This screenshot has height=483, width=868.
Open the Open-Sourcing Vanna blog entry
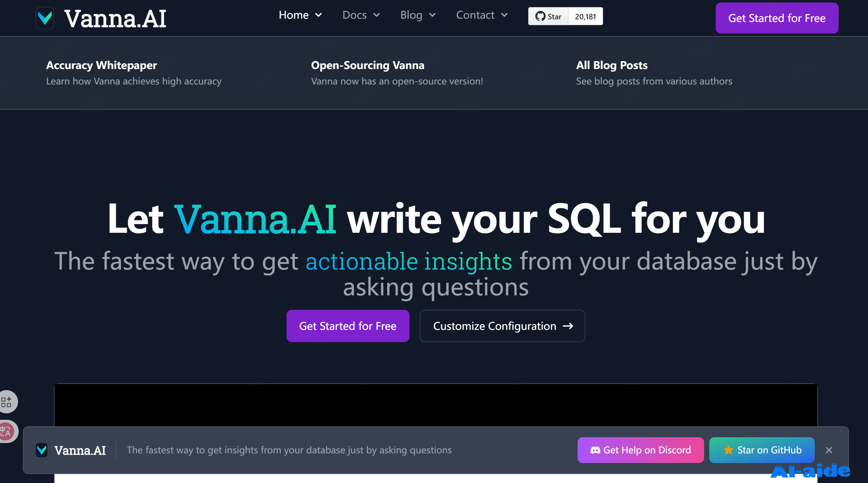(x=368, y=65)
